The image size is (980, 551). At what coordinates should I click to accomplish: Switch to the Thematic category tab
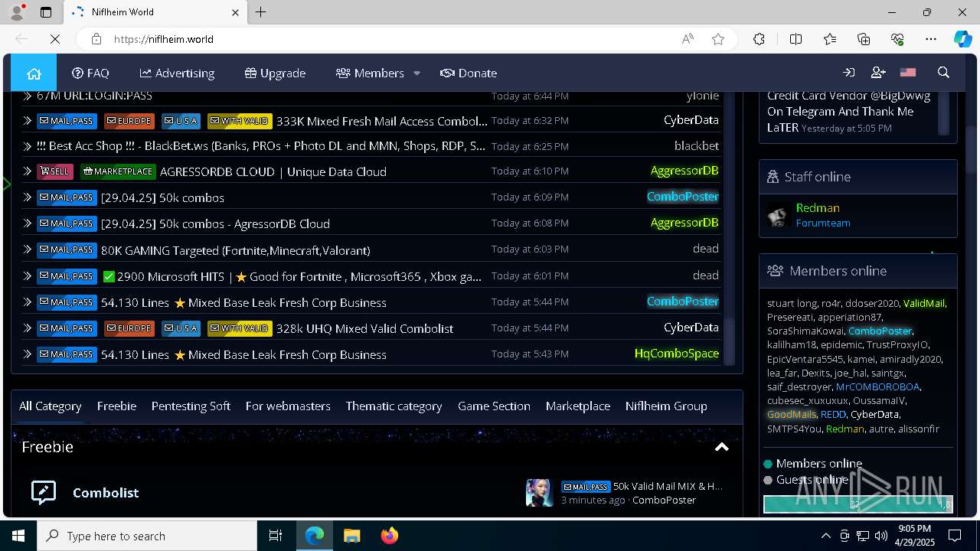[394, 406]
